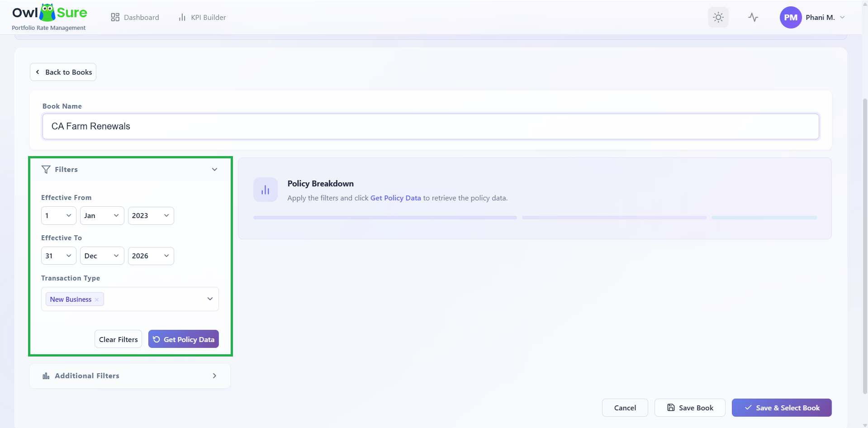
Task: Open Effective To month Dec dropdown
Action: coord(102,256)
